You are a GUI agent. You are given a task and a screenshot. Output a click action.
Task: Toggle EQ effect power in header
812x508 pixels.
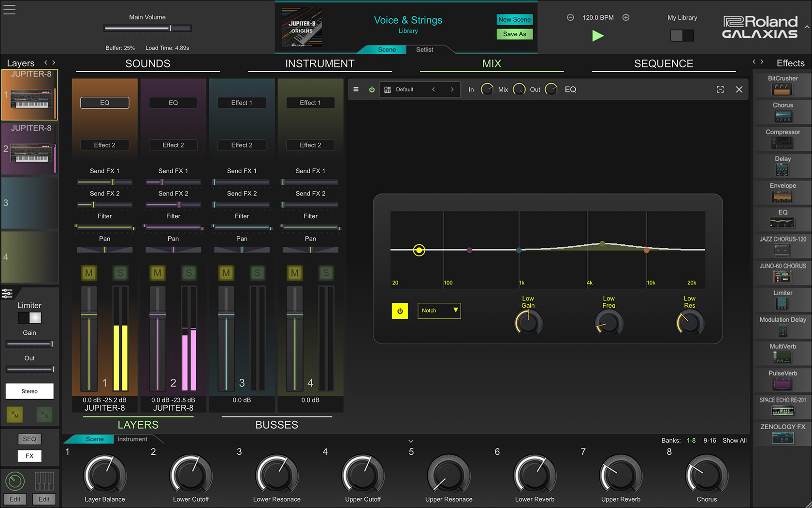372,90
